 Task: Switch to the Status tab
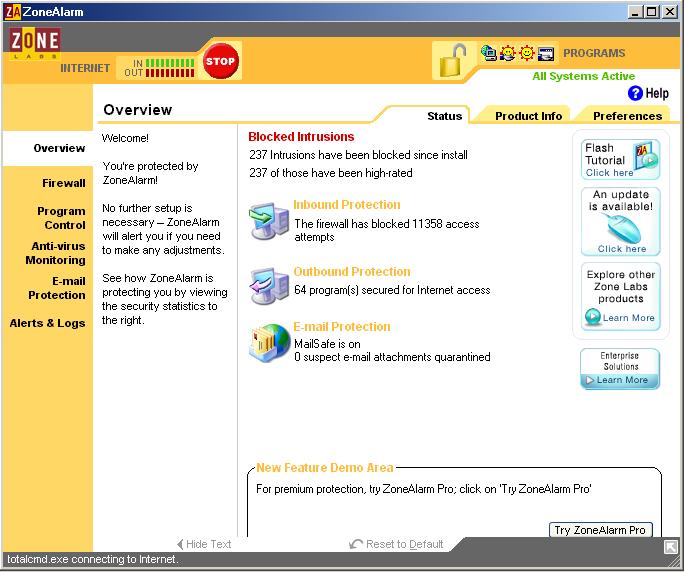[445, 116]
